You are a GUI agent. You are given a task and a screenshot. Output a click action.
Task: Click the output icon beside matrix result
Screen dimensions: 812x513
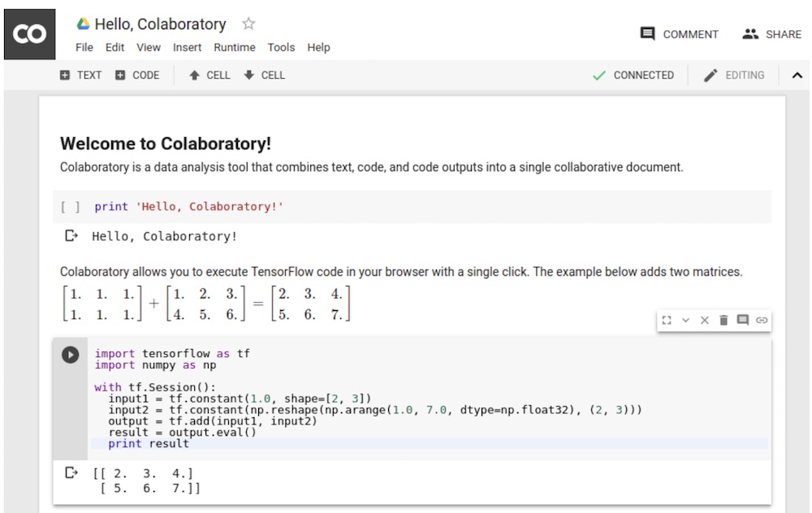71,472
